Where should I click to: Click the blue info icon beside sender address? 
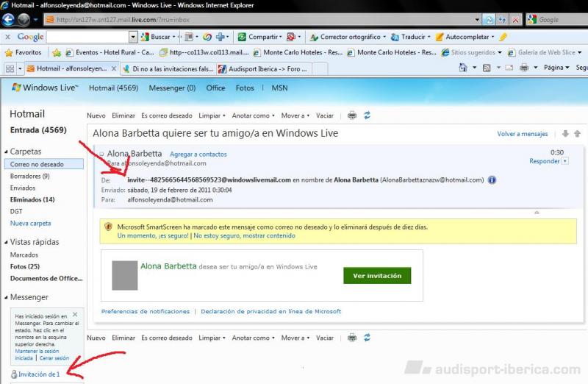tap(492, 179)
